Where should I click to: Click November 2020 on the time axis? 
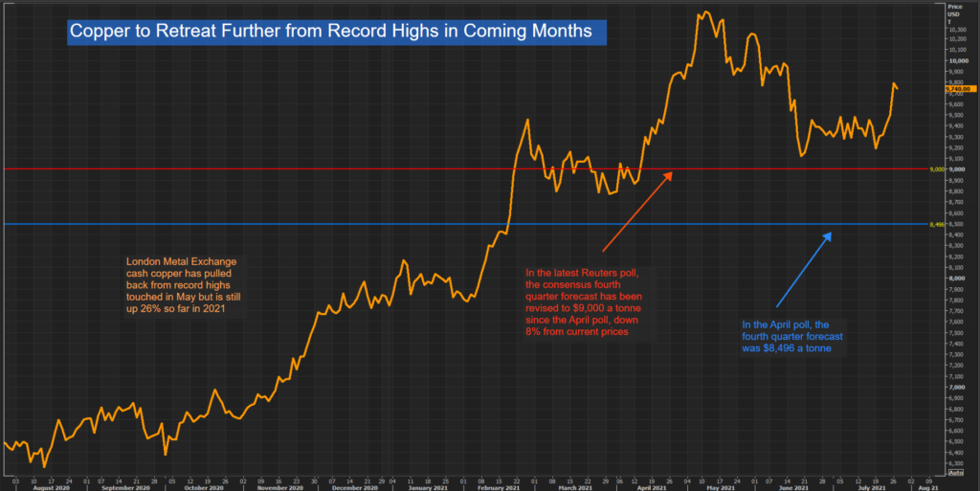click(x=278, y=486)
